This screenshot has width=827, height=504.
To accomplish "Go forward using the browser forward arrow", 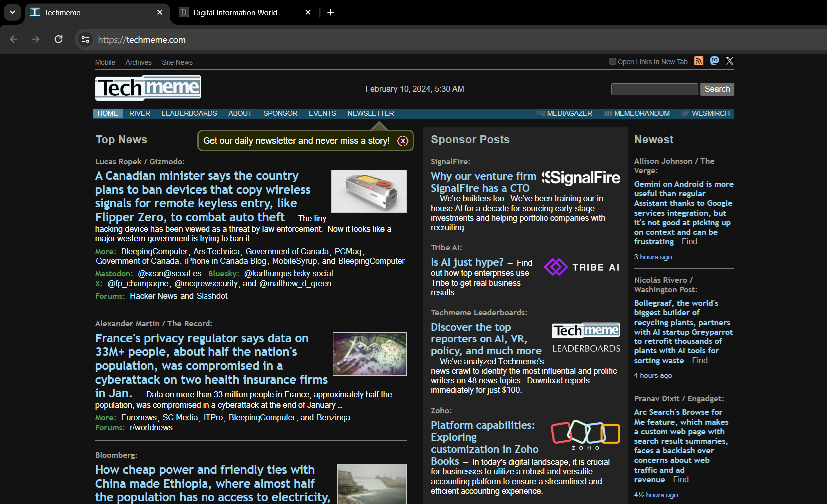I will coord(36,39).
